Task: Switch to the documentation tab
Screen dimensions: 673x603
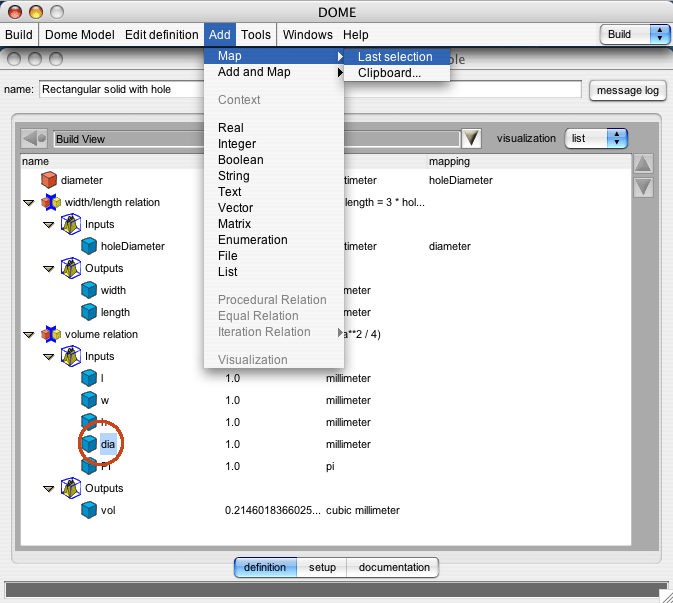Action: tap(394, 567)
